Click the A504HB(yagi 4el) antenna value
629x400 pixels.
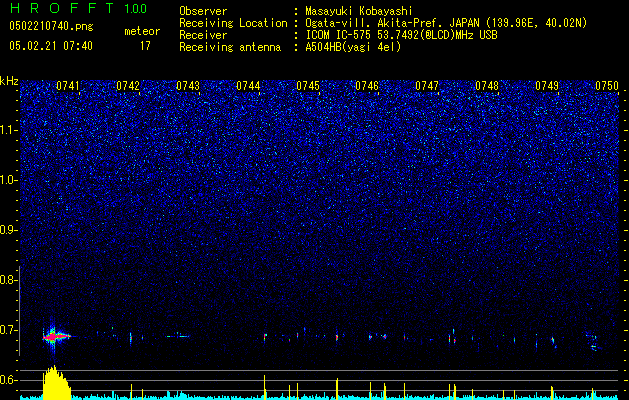click(x=353, y=47)
